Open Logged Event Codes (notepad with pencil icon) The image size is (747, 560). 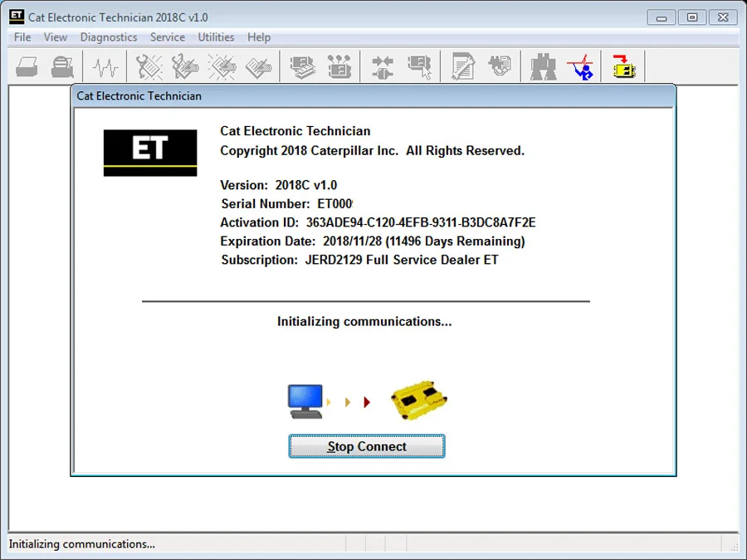[x=258, y=67]
